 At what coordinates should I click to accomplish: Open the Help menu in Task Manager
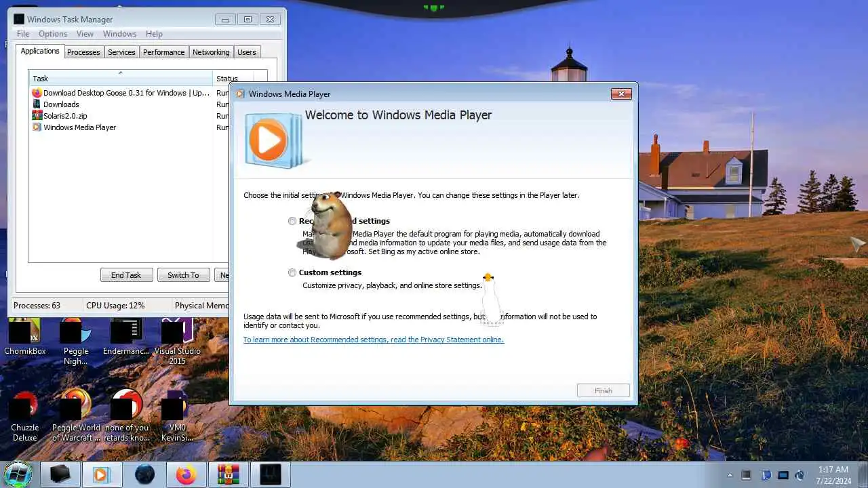pos(154,34)
